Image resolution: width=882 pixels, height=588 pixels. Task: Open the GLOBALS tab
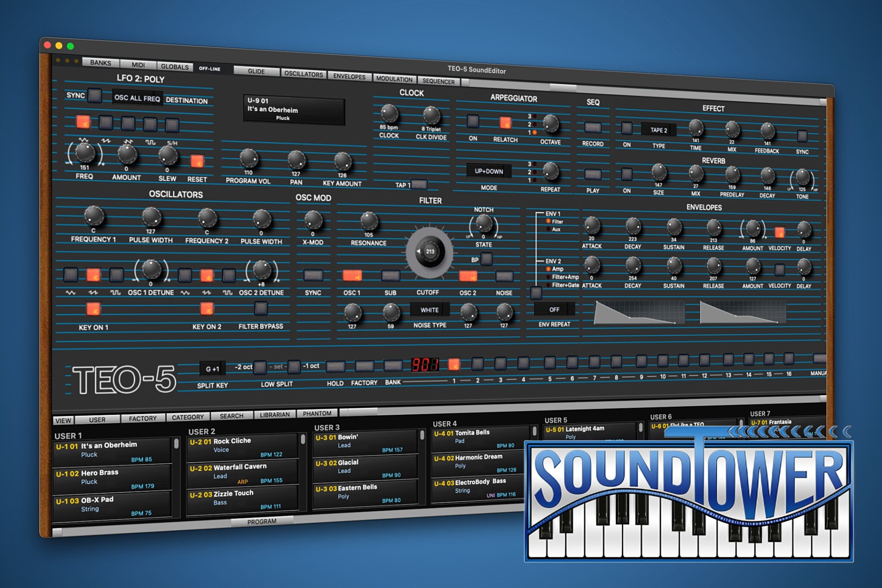(174, 66)
